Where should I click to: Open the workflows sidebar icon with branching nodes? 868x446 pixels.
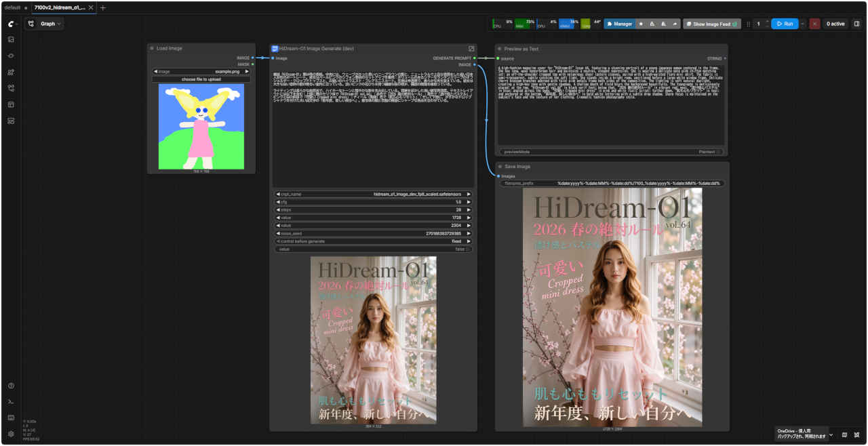[x=11, y=88]
